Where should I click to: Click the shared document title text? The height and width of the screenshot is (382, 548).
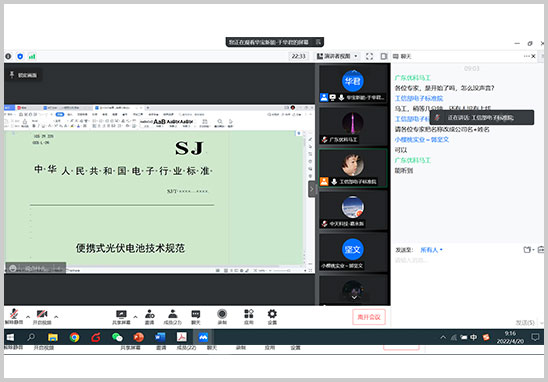130,248
